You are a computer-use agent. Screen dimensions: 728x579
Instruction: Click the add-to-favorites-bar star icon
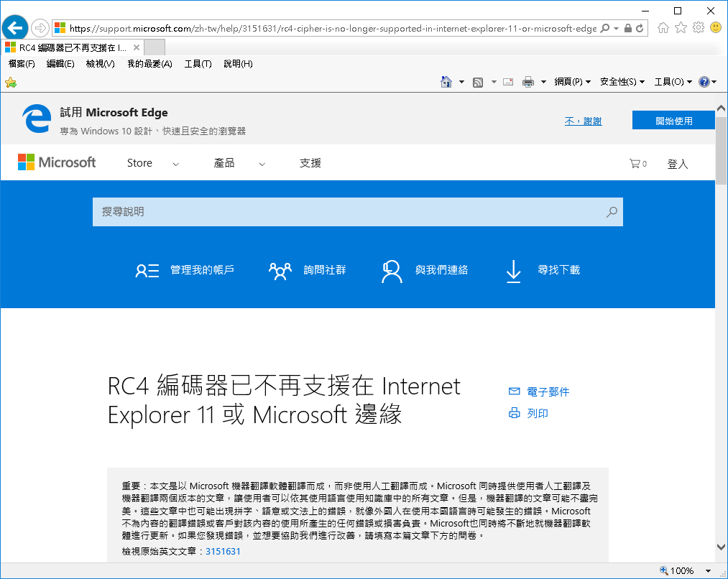11,83
